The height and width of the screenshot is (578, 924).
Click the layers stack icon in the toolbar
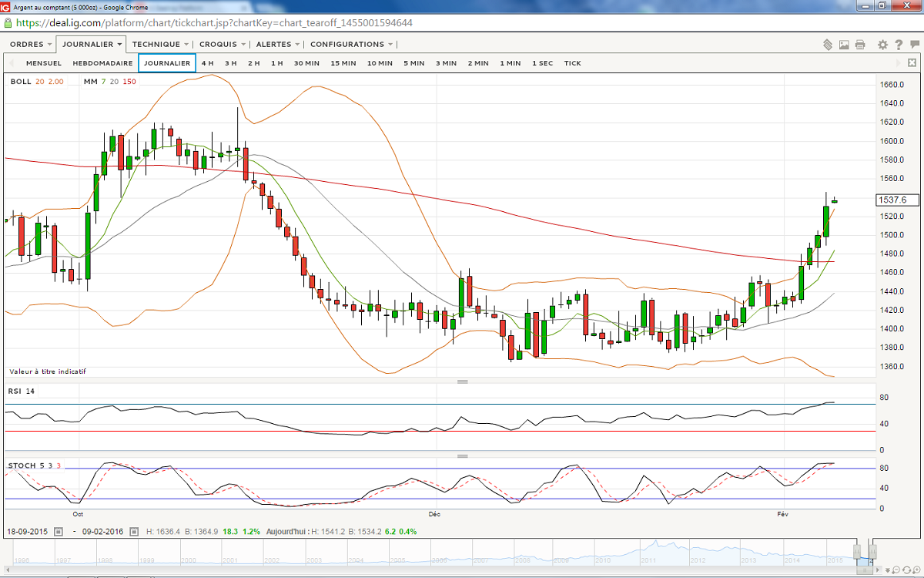[x=828, y=45]
